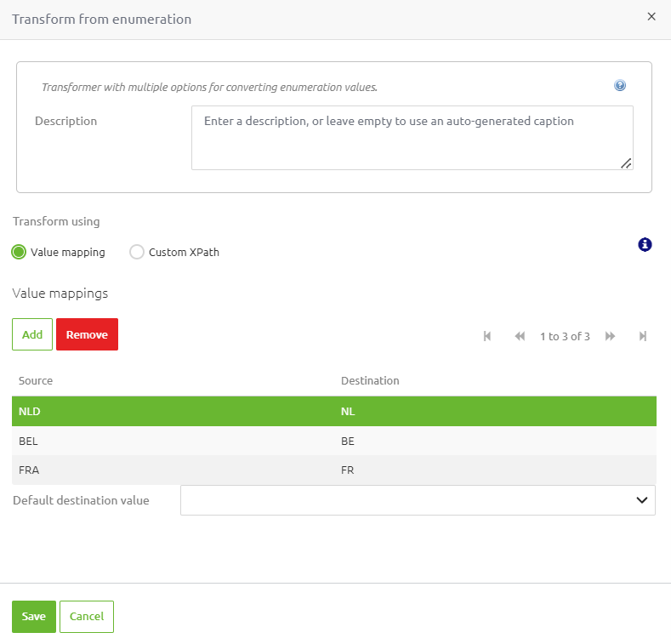Screen dimensions: 671x644
Task: Open the help icon beside transformer description
Action: point(620,85)
